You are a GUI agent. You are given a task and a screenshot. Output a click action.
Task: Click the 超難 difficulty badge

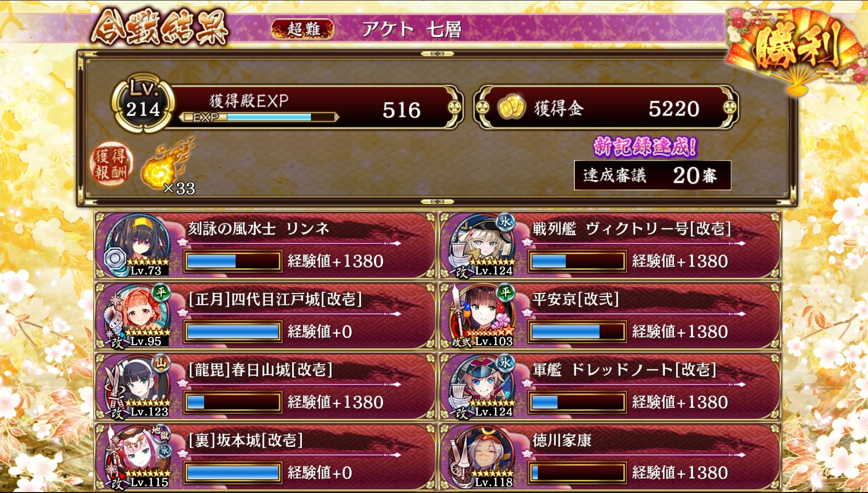point(303,29)
